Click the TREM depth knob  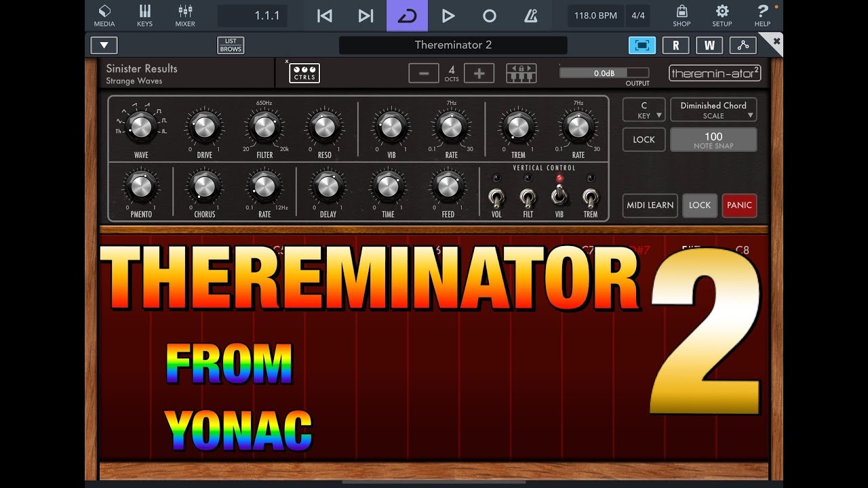(x=518, y=127)
